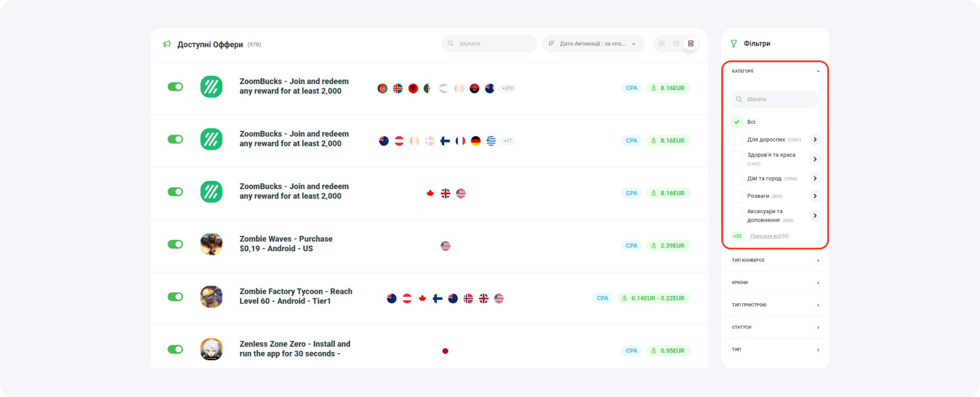980x397 pixels.
Task: Disable the Zombie Waves offer toggle
Action: coord(175,244)
